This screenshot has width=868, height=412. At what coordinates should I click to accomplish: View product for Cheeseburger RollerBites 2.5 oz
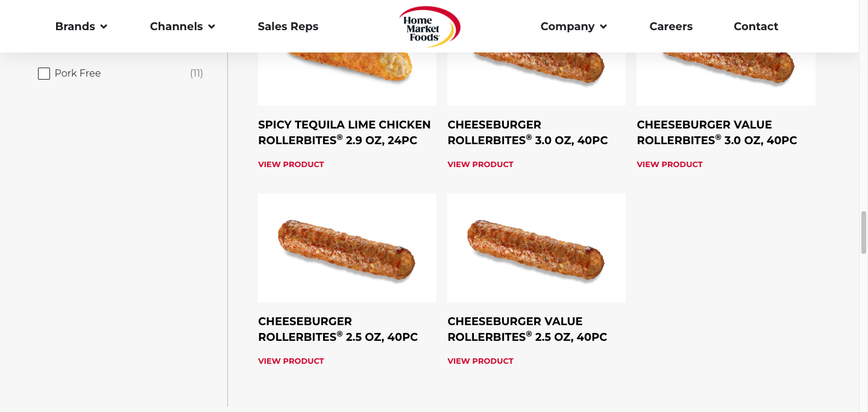pos(291,361)
